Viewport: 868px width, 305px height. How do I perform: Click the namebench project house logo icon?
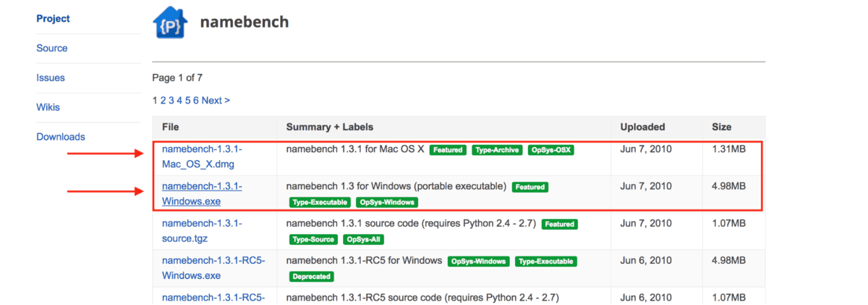170,22
